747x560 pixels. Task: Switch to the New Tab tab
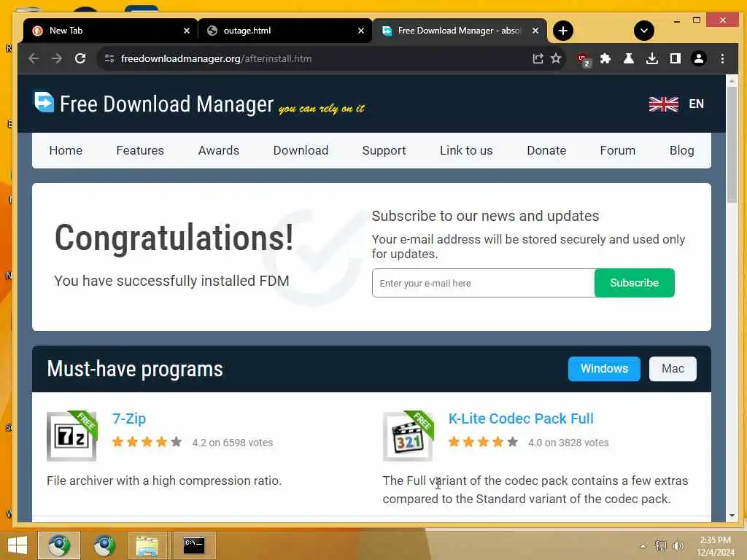tap(110, 31)
